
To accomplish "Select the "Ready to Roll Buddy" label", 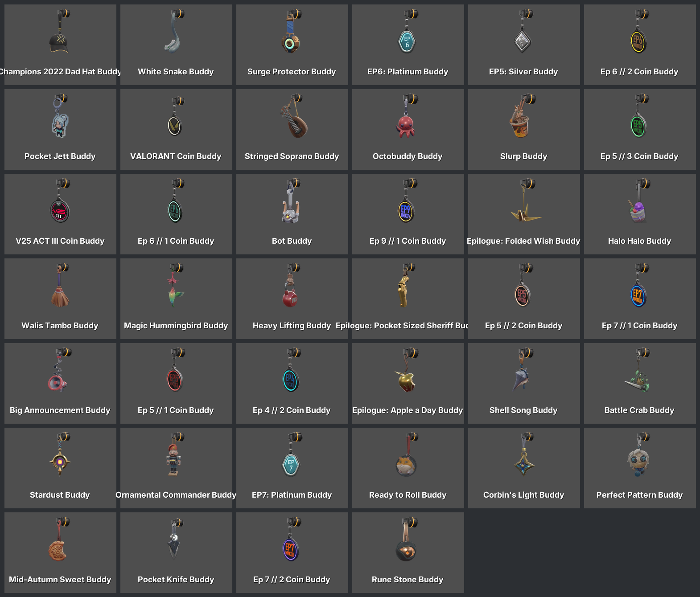I will click(x=408, y=495).
